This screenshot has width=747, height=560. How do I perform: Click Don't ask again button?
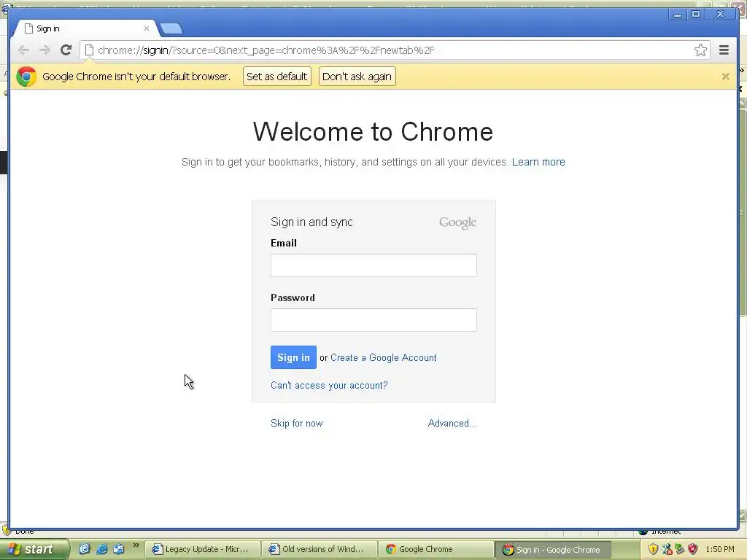pyautogui.click(x=357, y=76)
